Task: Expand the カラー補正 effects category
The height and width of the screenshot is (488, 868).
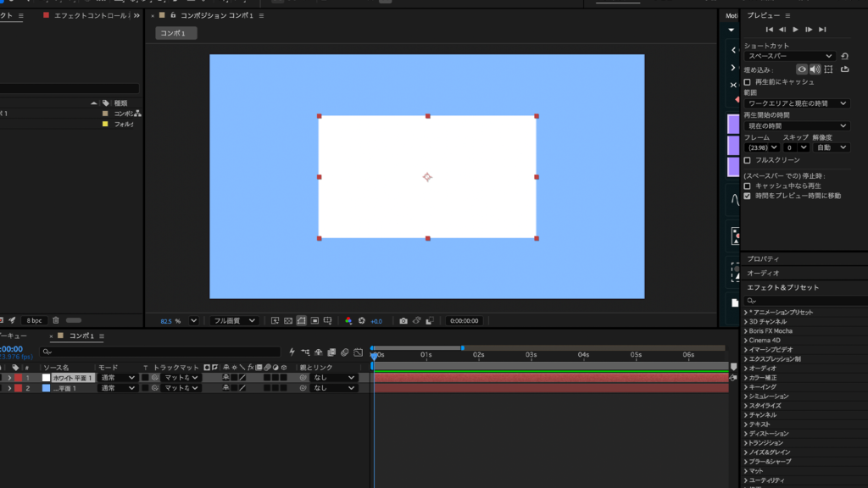Action: click(x=746, y=378)
